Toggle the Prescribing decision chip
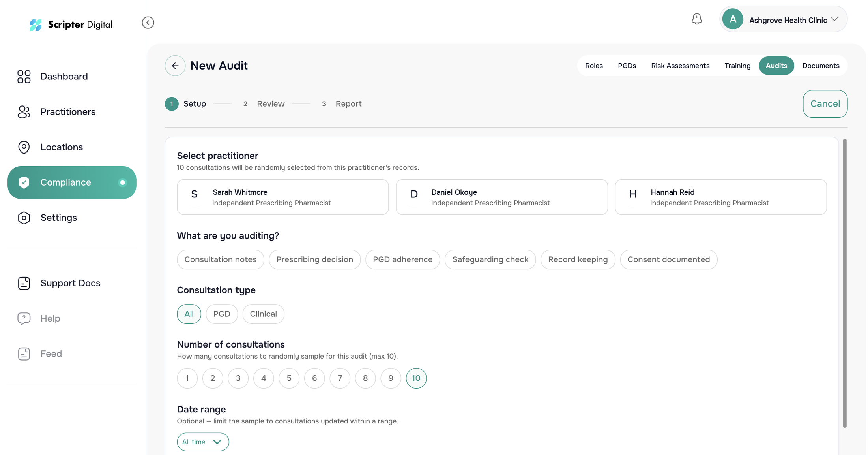Screen dimensions: 868x455 (315, 259)
